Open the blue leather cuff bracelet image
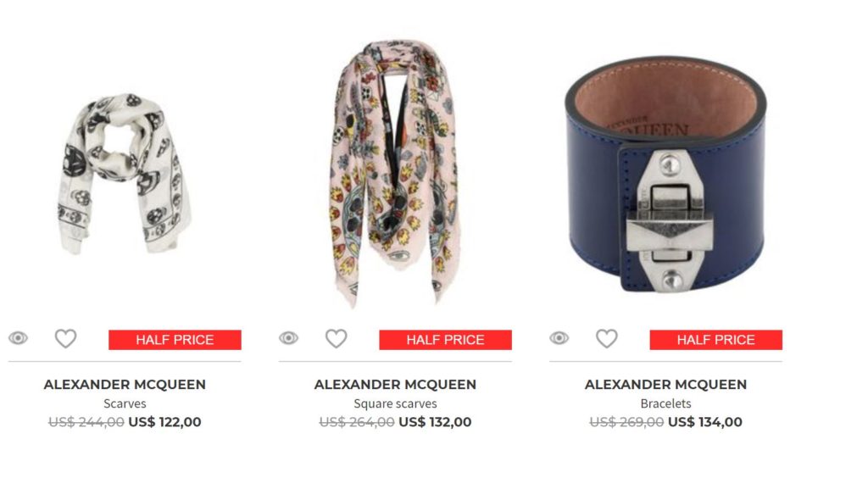 pyautogui.click(x=666, y=175)
